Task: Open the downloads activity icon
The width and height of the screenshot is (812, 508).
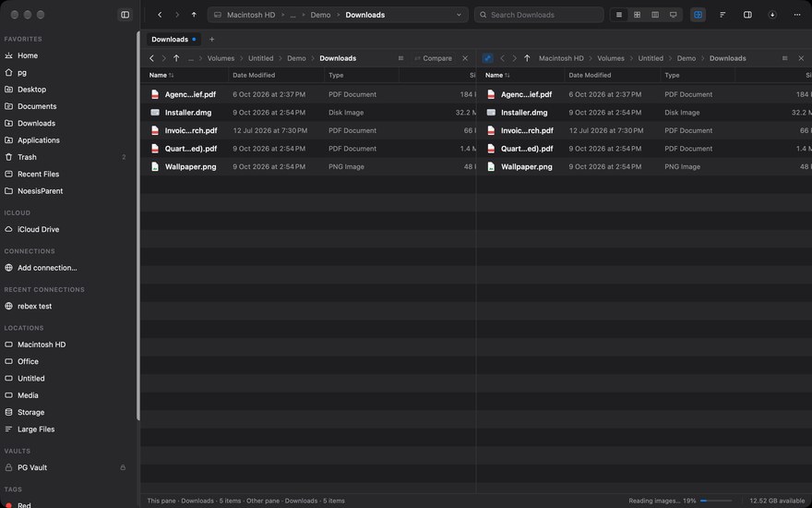Action: click(772, 15)
